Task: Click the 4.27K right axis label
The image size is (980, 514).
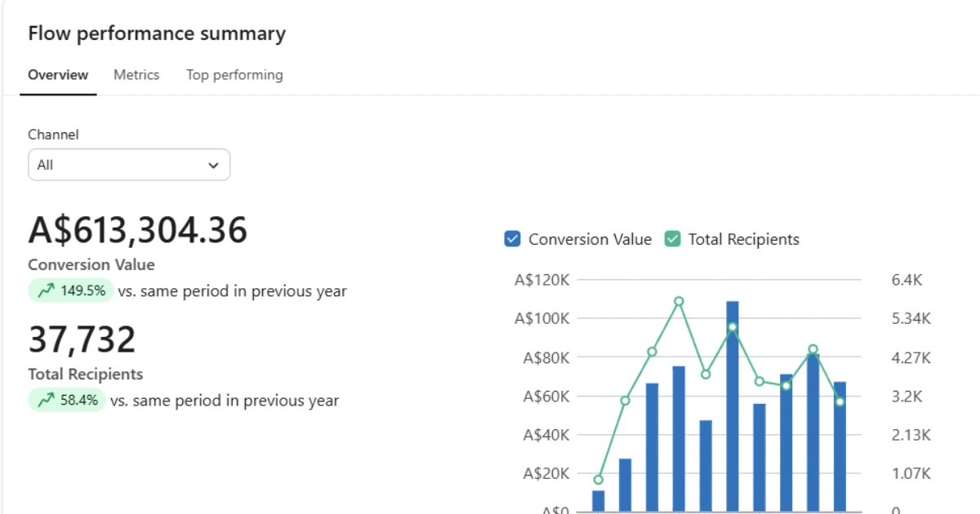Action: (x=911, y=357)
